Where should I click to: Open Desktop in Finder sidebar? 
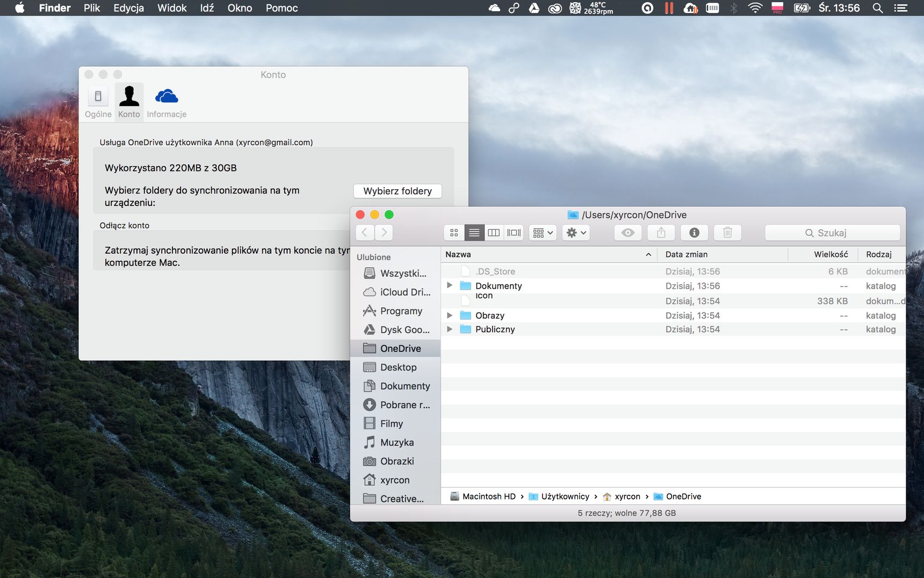(395, 367)
